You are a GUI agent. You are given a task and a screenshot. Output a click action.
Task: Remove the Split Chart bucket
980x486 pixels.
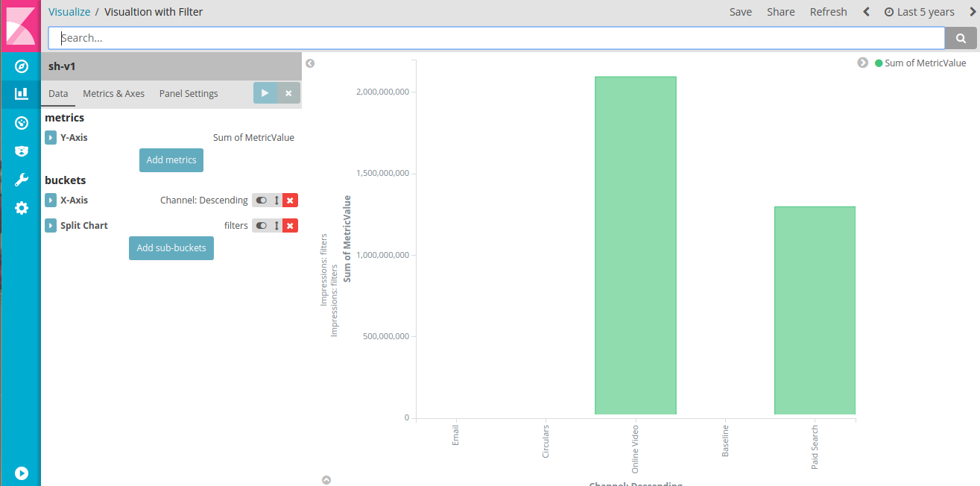click(x=291, y=226)
